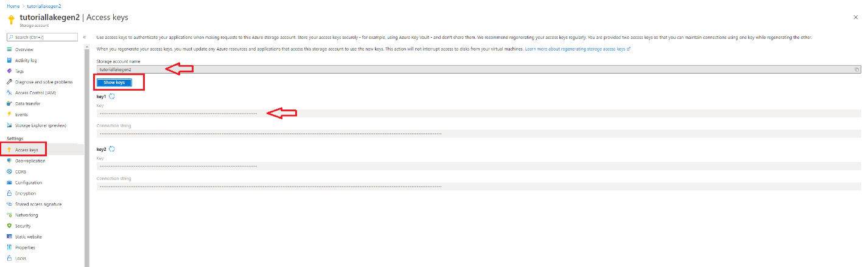Viewport: 868px width, 267px height.
Task: Click the wrench Diagnose icon
Action: [9, 82]
